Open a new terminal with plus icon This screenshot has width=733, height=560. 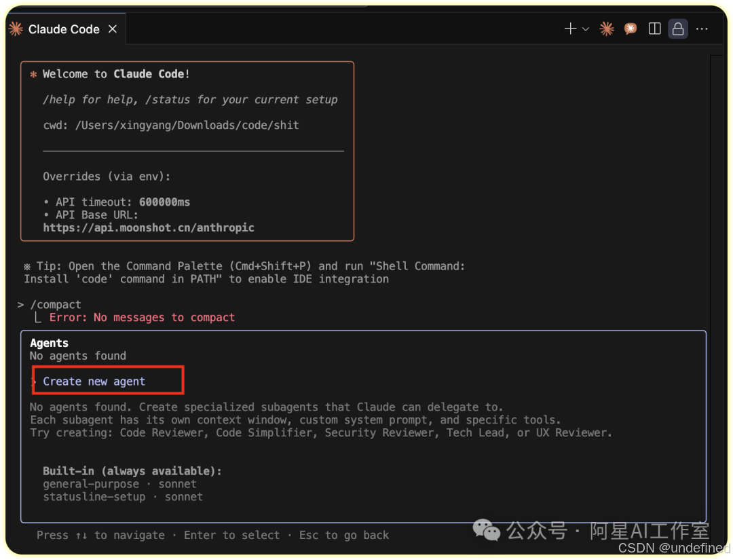pos(570,29)
